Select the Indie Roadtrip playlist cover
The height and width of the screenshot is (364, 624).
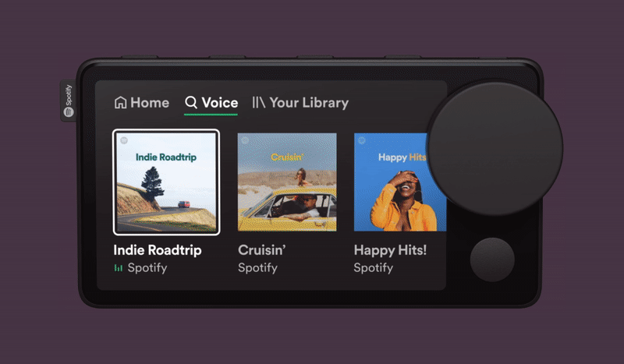pyautogui.click(x=166, y=182)
